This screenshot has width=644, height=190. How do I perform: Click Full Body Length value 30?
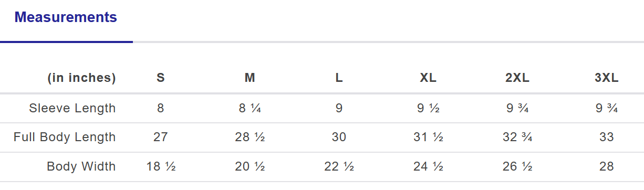(339, 138)
